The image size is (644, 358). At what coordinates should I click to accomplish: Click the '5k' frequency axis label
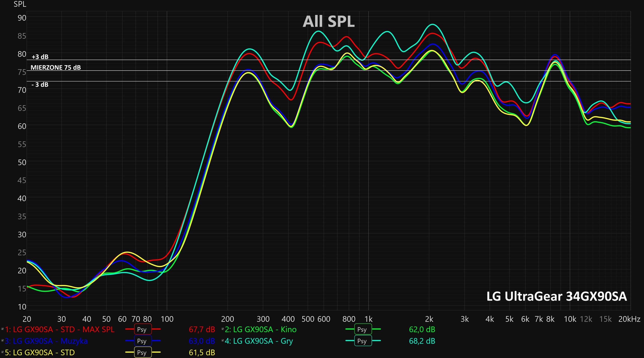pos(509,319)
